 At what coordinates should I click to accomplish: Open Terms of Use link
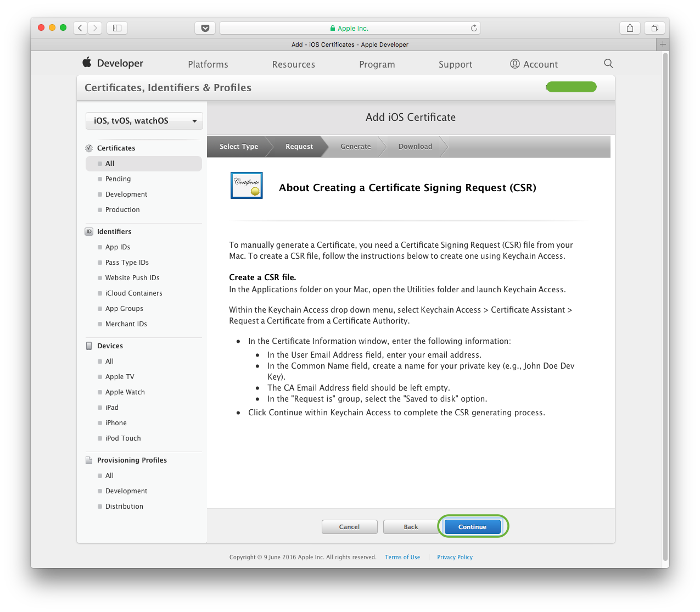pos(402,557)
